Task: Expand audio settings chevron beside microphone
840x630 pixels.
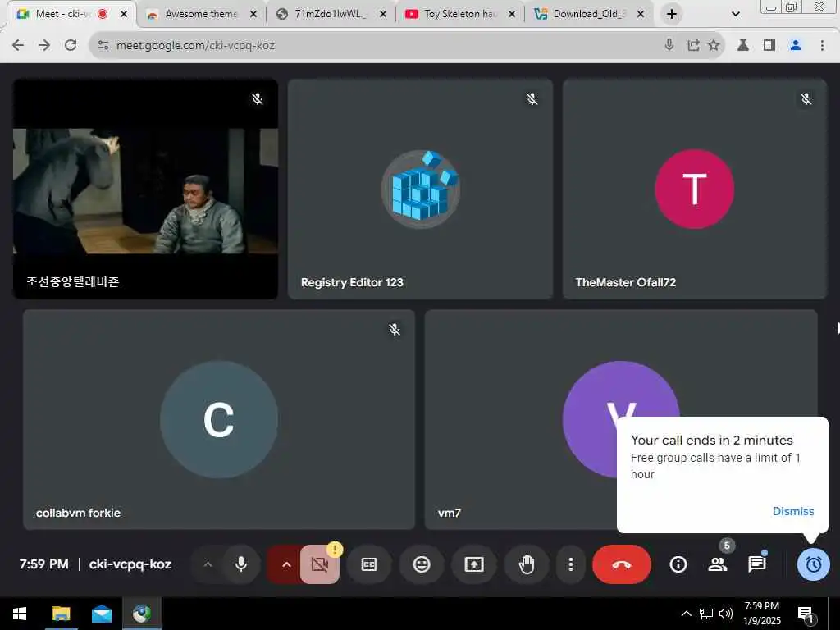Action: pos(208,564)
